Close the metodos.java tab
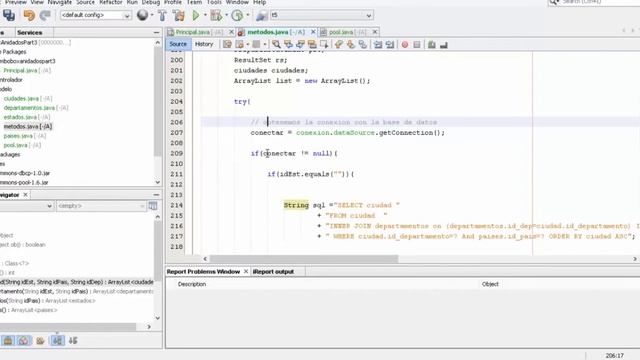 pyautogui.click(x=313, y=32)
